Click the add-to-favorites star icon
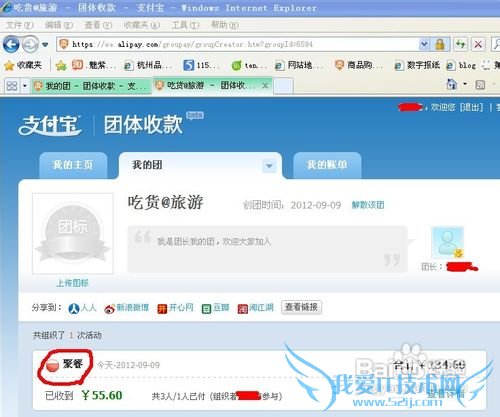500x417 pixels. click(61, 65)
